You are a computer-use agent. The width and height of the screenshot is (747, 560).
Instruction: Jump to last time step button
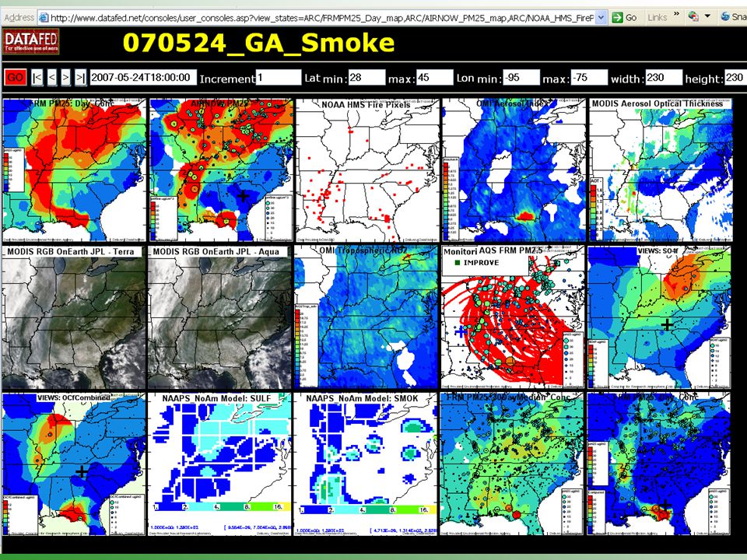click(x=80, y=78)
